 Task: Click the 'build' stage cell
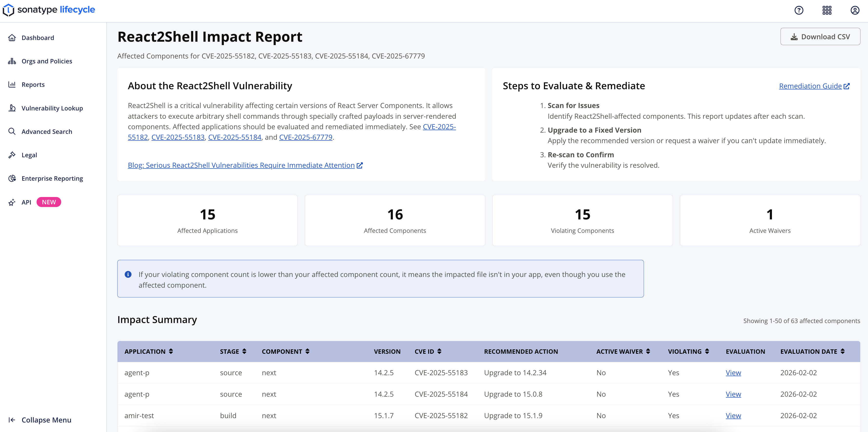pos(228,415)
